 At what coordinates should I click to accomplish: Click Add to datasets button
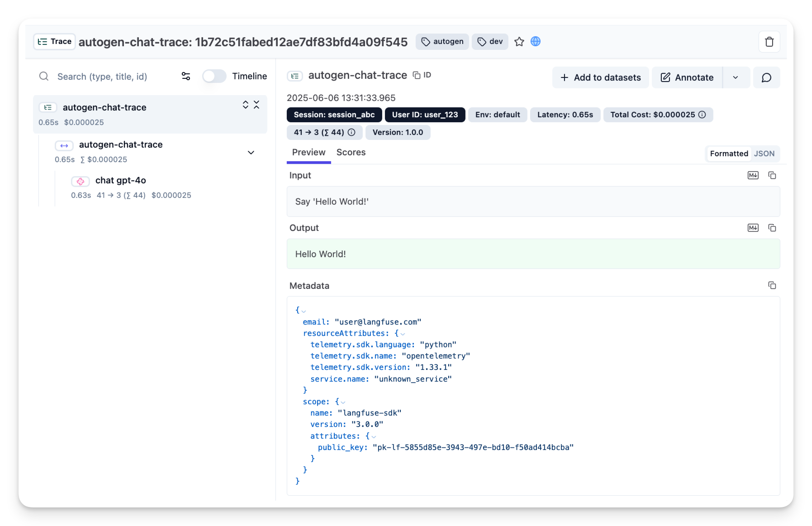point(600,78)
